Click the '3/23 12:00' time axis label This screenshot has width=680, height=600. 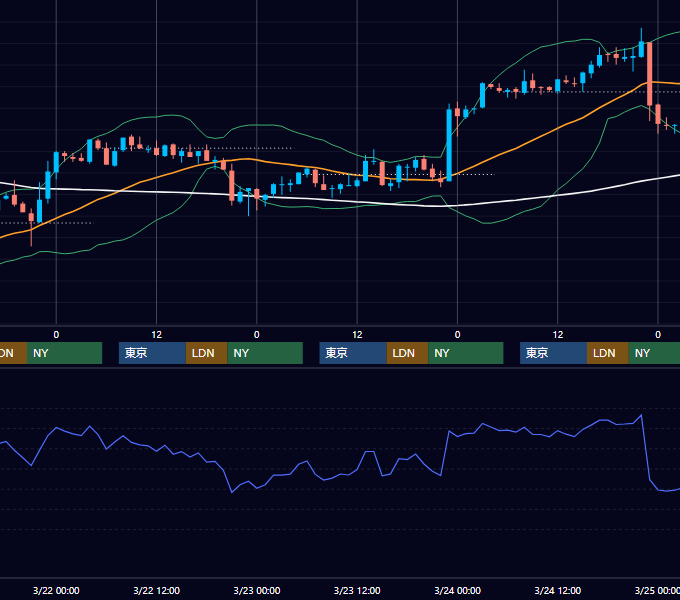357,590
